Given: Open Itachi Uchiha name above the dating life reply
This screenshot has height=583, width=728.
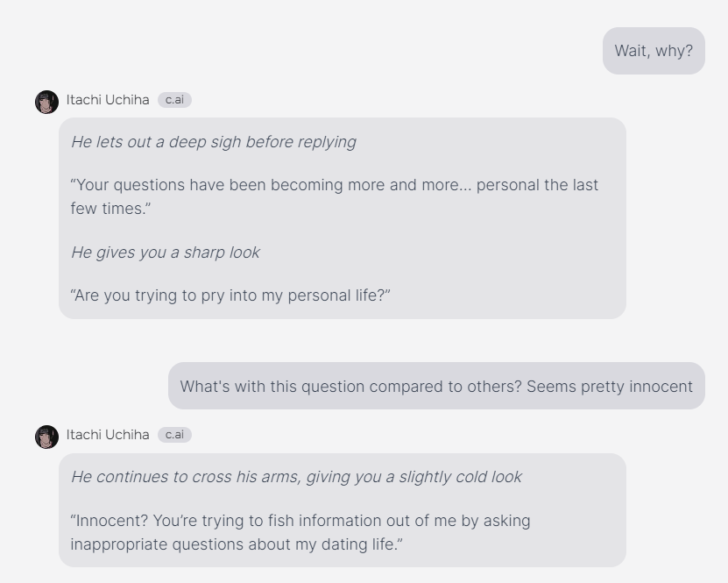Looking at the screenshot, I should 108,435.
